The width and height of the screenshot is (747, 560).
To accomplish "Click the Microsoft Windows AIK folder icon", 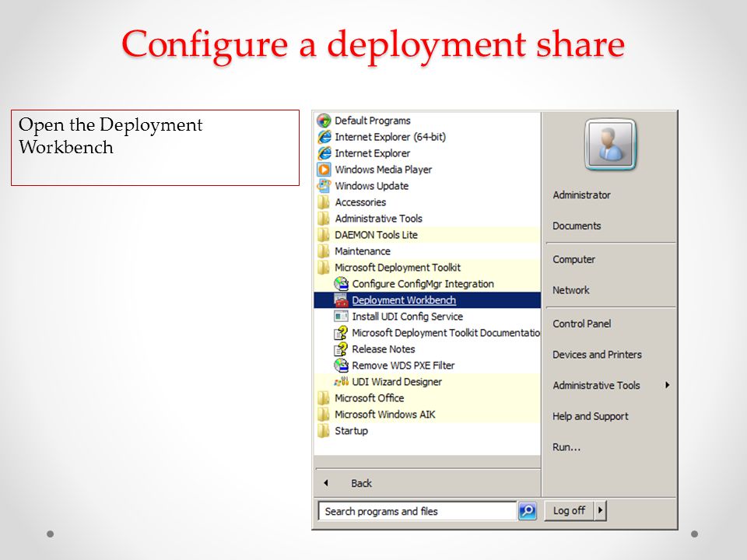I will 324,415.
